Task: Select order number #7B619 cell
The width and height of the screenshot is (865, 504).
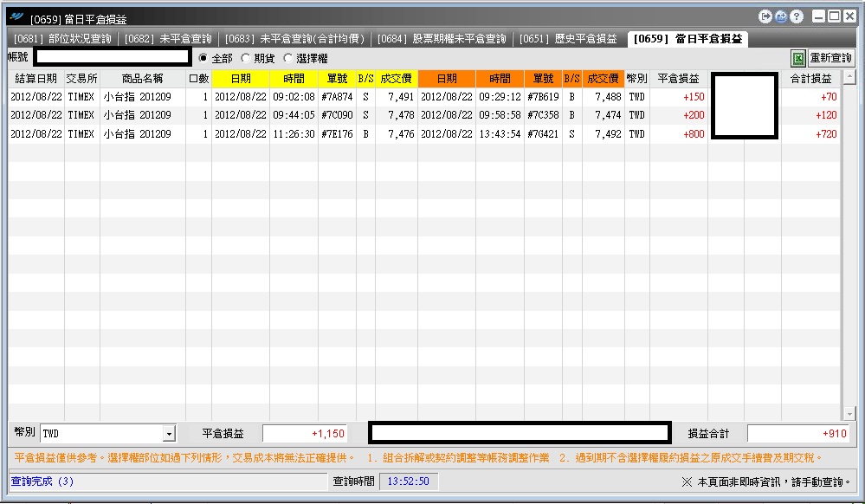Action: tap(543, 97)
